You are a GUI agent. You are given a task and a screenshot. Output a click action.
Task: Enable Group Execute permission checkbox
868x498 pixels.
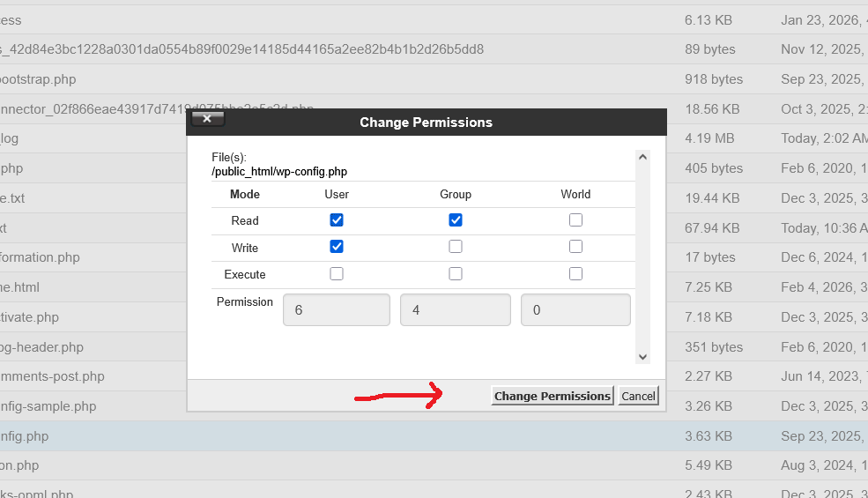[456, 274]
